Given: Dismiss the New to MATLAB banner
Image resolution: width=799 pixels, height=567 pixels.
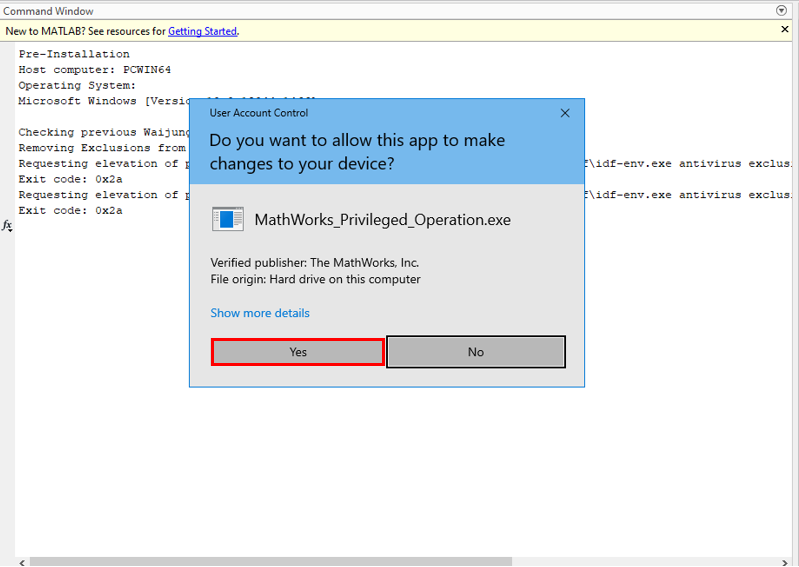Looking at the screenshot, I should pos(785,30).
